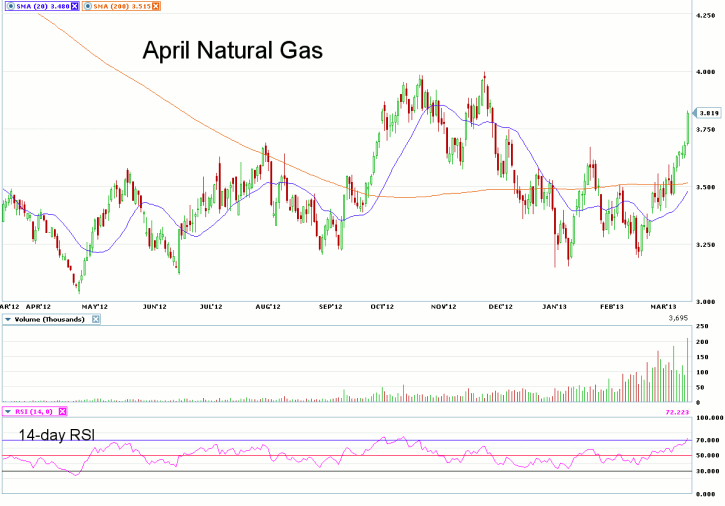Viewport: 725px width, 506px height.
Task: Click the JAN'13 date axis marker
Action: [x=551, y=307]
